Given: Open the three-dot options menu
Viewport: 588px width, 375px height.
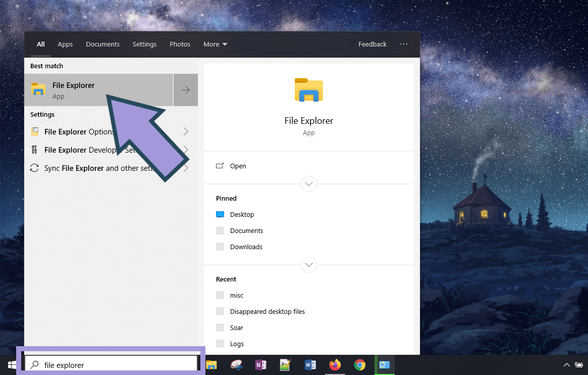Looking at the screenshot, I should tap(403, 44).
